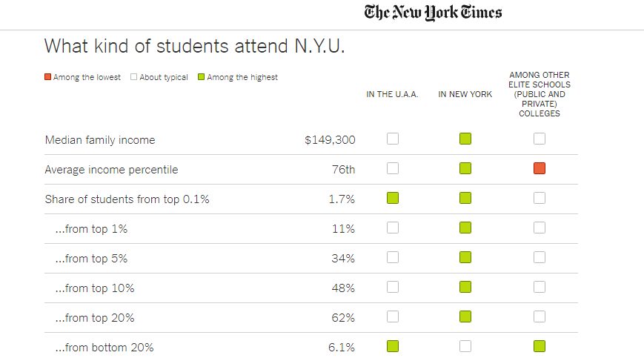Click The New York Times logo
Viewport: 644px width, 358px height.
[x=433, y=13]
